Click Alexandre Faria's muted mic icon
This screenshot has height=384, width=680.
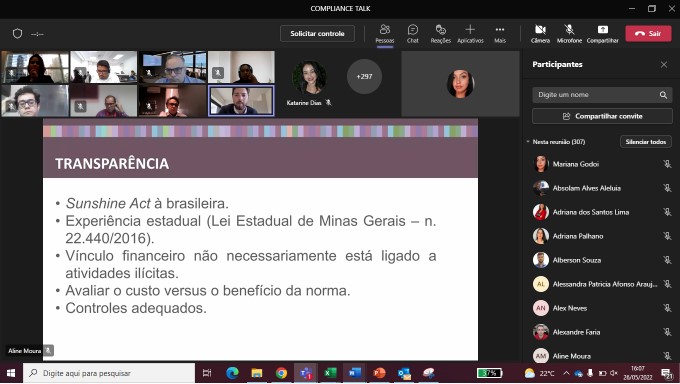667,332
